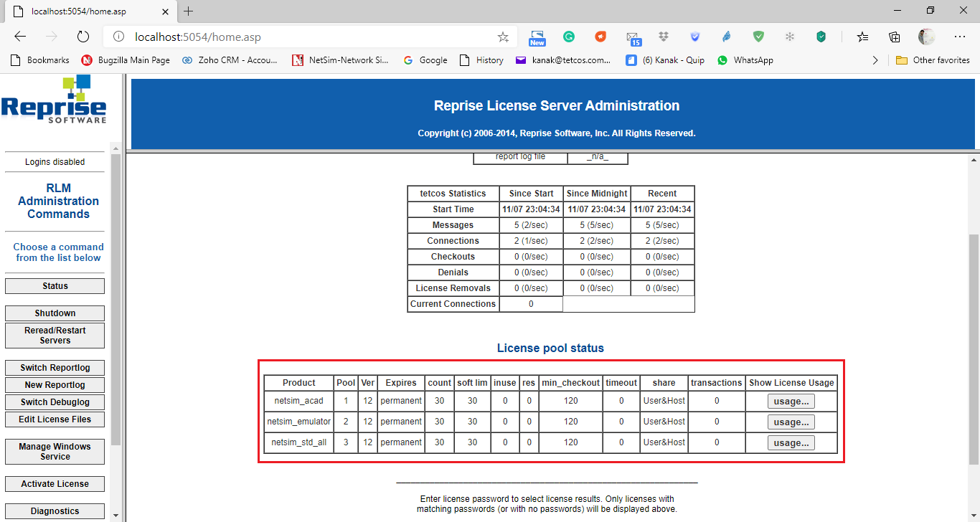This screenshot has width=980, height=522.
Task: Open the teal hexagon shield extension
Action: [x=821, y=37]
